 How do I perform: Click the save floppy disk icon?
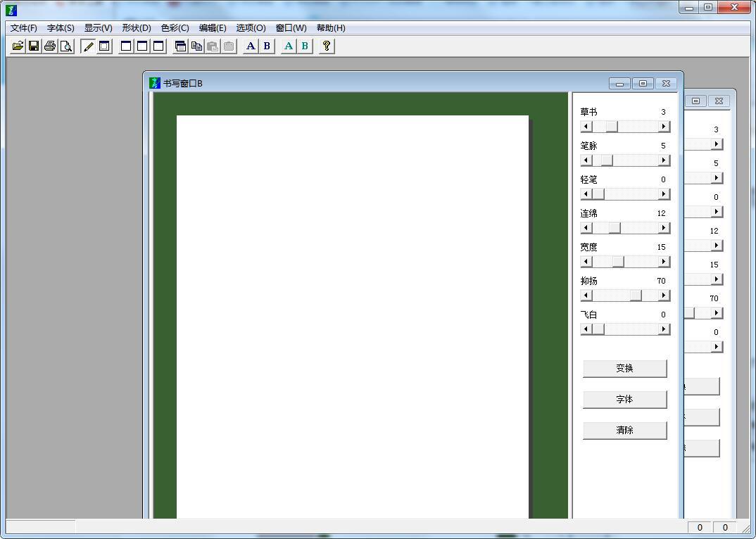point(34,46)
